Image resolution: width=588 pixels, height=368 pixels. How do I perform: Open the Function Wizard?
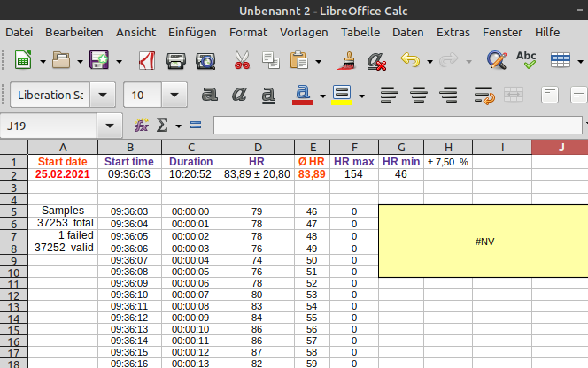(x=142, y=125)
